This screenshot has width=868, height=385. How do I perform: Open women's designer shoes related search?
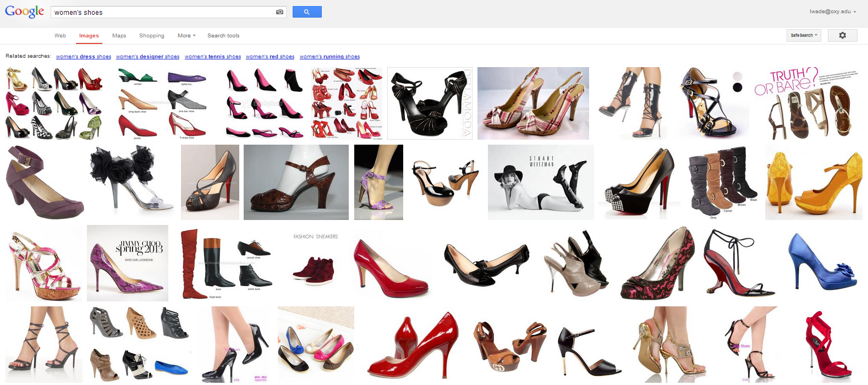tap(147, 57)
